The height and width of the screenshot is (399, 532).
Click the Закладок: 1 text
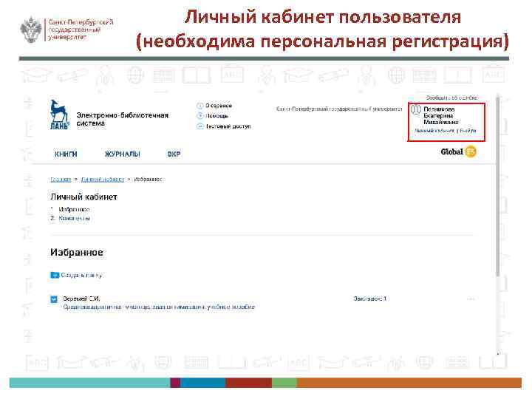370,299
